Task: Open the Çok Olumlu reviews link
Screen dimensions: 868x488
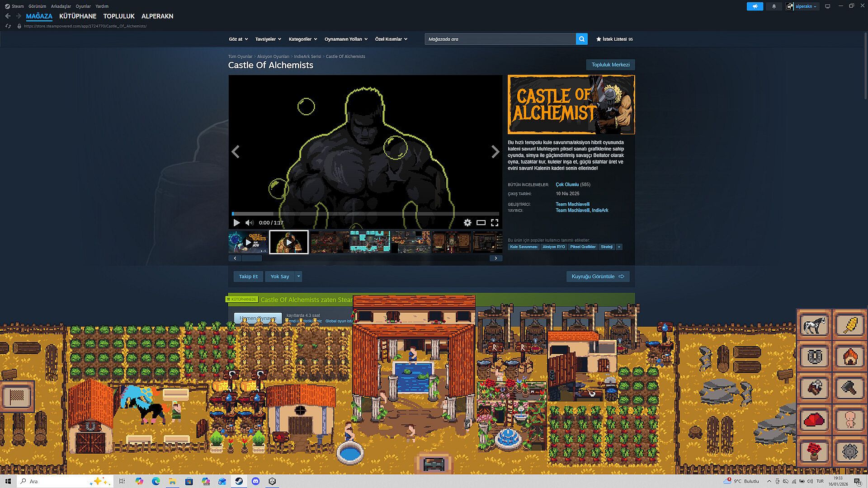Action: click(x=567, y=184)
